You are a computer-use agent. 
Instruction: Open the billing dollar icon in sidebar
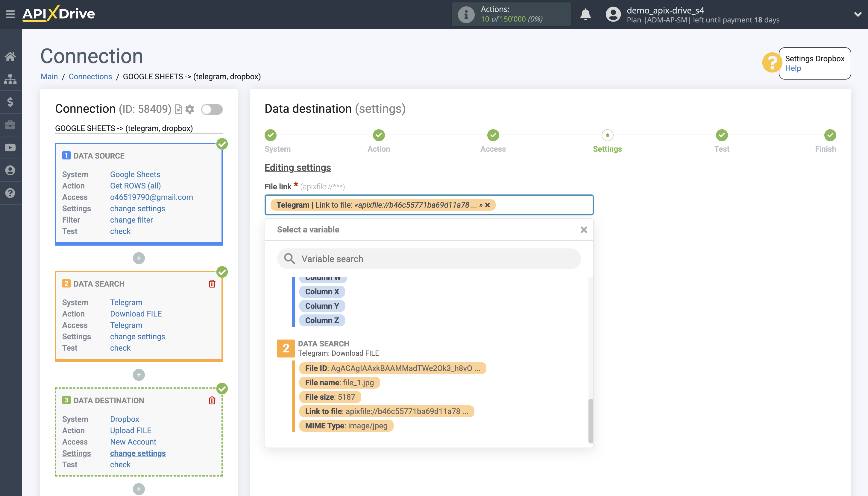10,102
